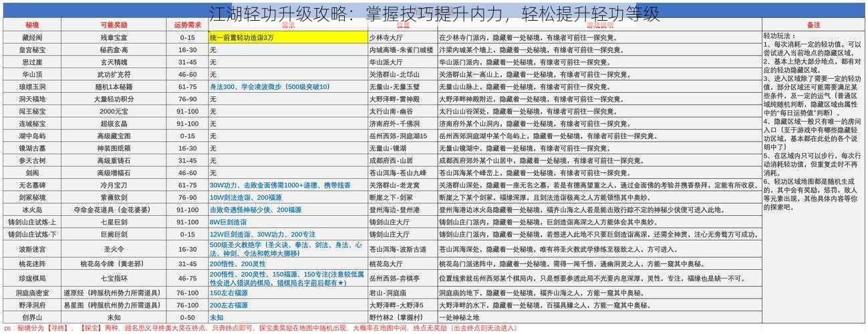Screen dimensions: 868x334
Task: Click location cell 少林寺大厅
Action: (x=403, y=37)
